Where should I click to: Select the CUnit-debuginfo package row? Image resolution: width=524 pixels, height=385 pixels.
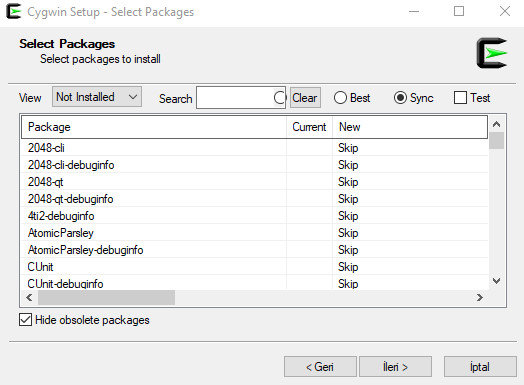pyautogui.click(x=254, y=283)
